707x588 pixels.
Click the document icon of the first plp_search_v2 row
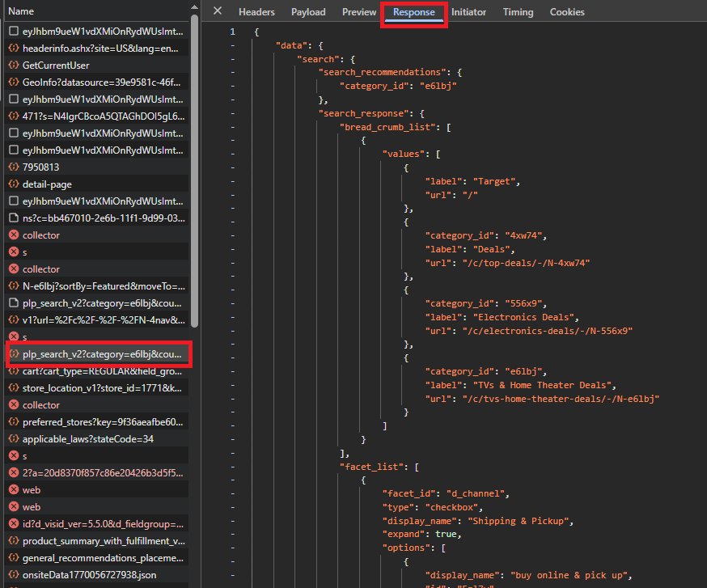[x=14, y=302]
